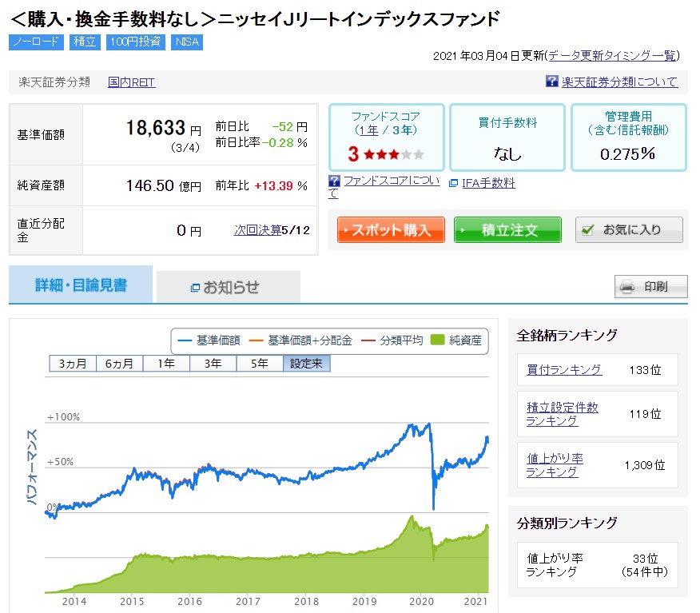Select the 5年 chart period
Screen dimensions: 700x613
[260, 364]
